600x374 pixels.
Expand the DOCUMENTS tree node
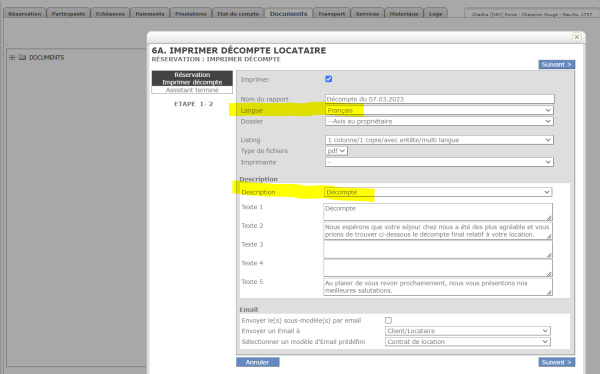click(x=12, y=57)
